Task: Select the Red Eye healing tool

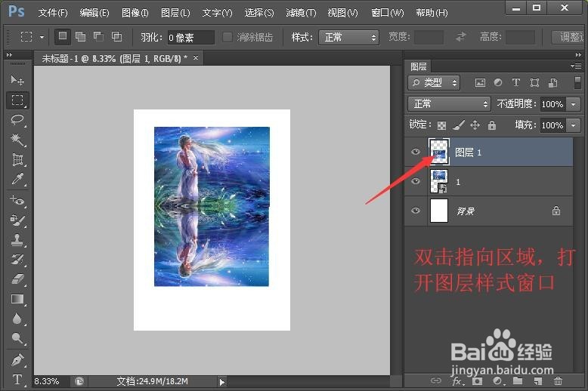Action: pyautogui.click(x=17, y=200)
